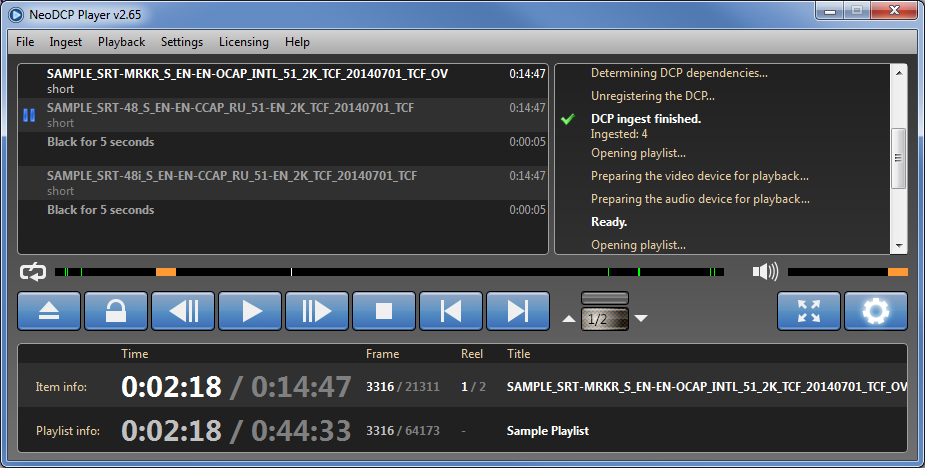Screen dimensions: 925x468
Task: Open settings with the gear button
Action: point(876,311)
